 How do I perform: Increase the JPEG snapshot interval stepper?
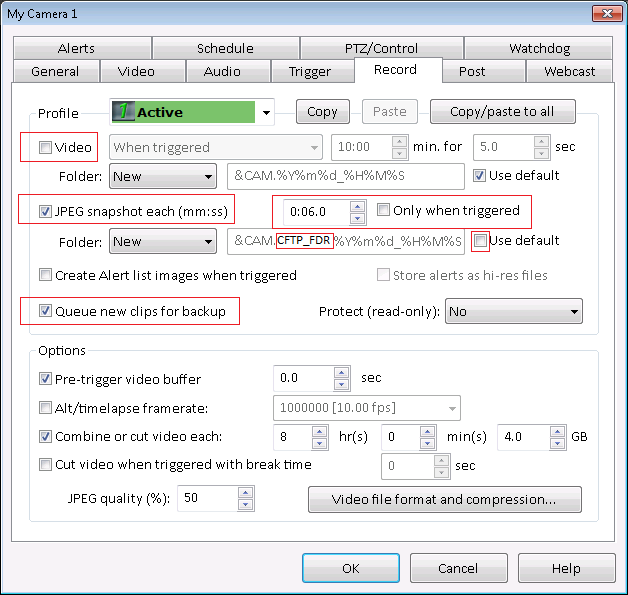(357, 206)
